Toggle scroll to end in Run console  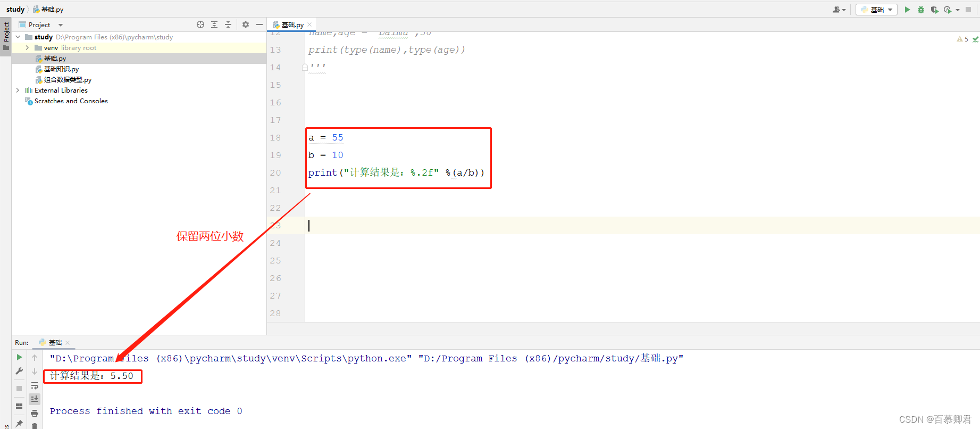coord(35,399)
